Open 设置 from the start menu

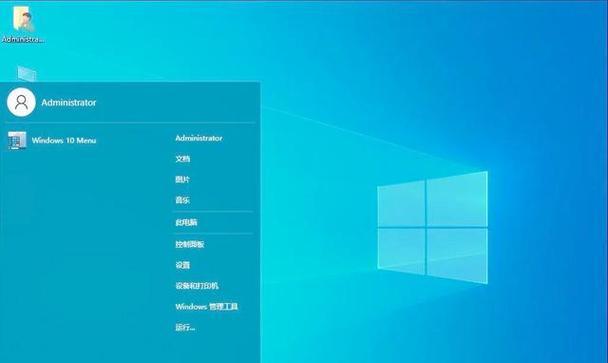click(183, 265)
